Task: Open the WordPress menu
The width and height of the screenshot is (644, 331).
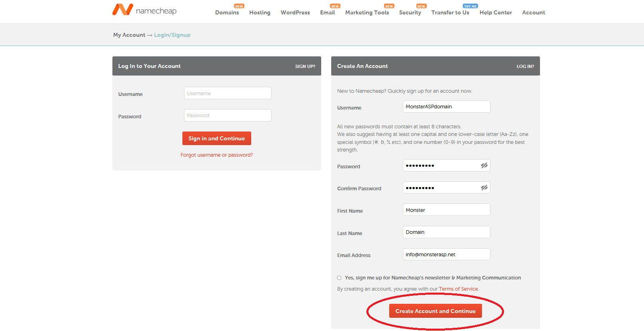Action: click(x=295, y=12)
